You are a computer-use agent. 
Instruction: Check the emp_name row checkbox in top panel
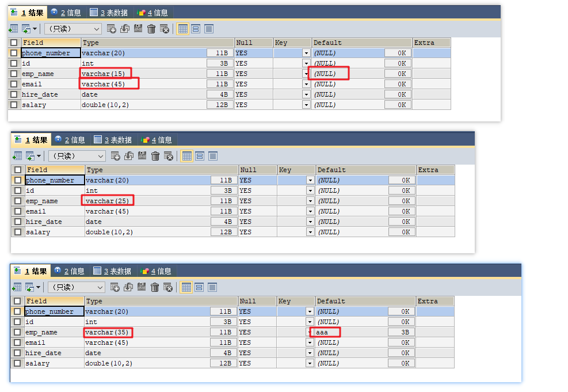[14, 74]
